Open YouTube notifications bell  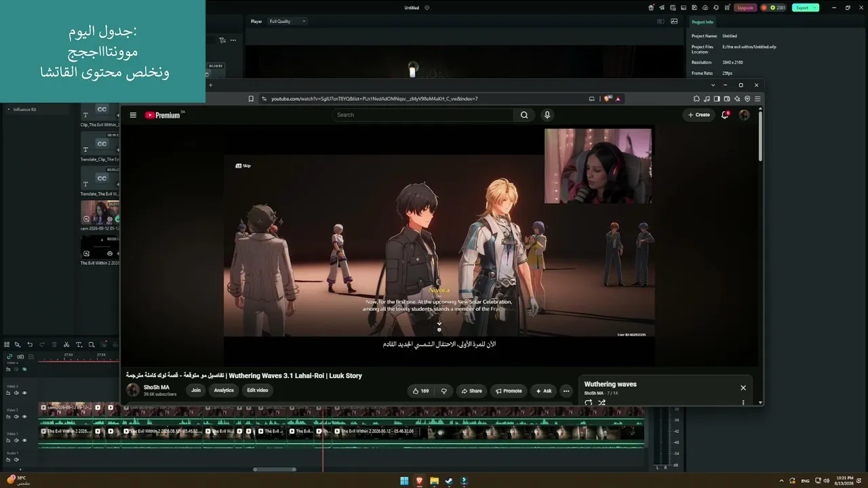click(725, 115)
